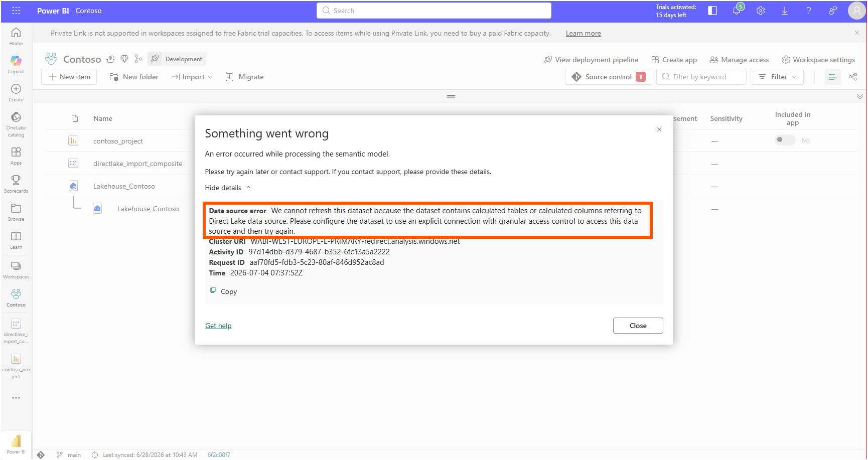This screenshot has height=460, width=868.
Task: Expand the Import dropdown
Action: 192,77
